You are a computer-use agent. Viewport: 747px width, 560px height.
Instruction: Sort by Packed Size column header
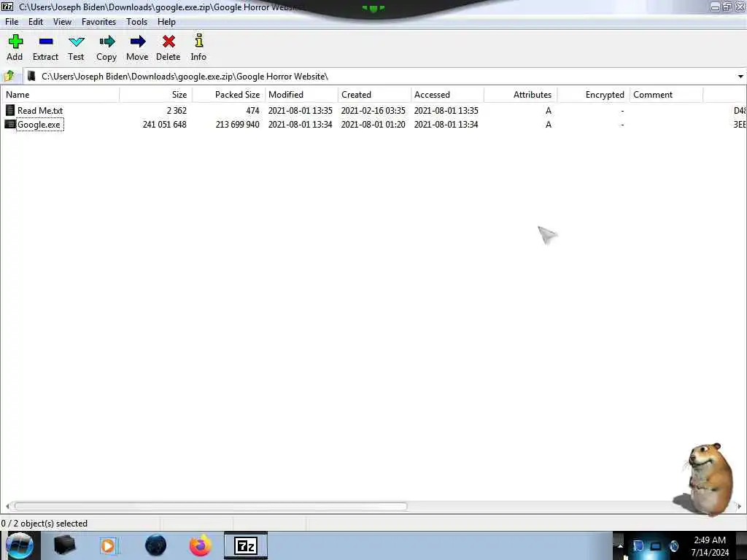coord(228,95)
